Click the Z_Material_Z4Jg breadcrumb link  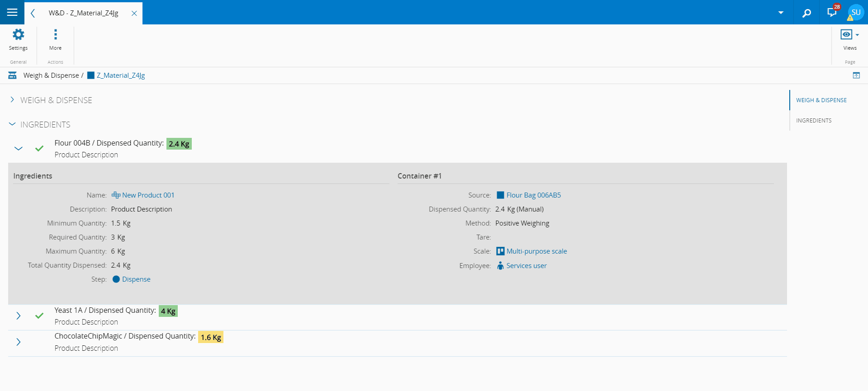(121, 75)
